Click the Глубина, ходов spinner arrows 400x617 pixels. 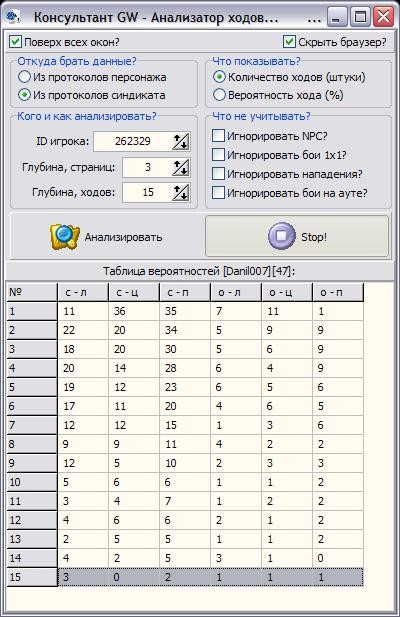pos(181,193)
